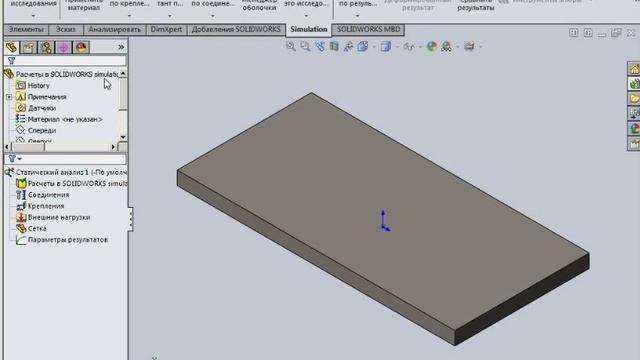Click the Применить материал ribbon button
Viewport: 640px width, 360px height.
coord(84,6)
